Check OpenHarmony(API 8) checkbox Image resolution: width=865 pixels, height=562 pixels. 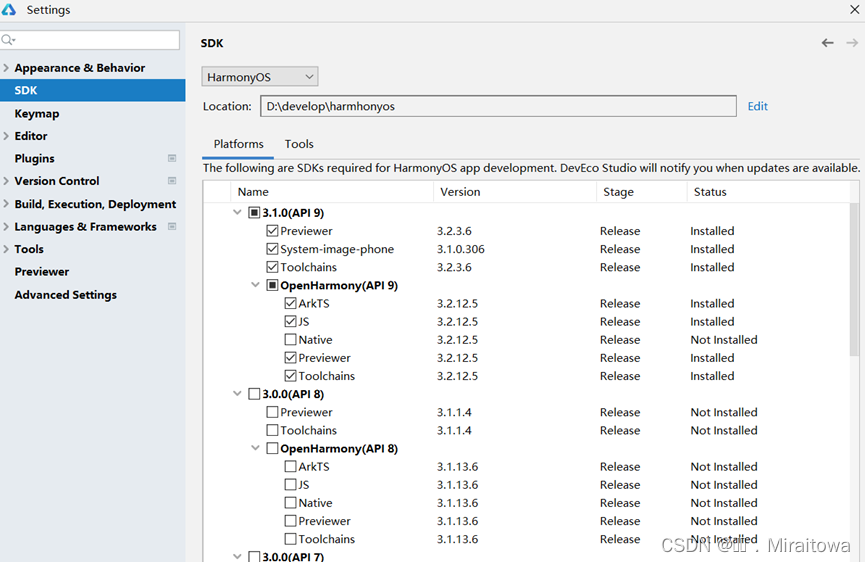pyautogui.click(x=272, y=448)
